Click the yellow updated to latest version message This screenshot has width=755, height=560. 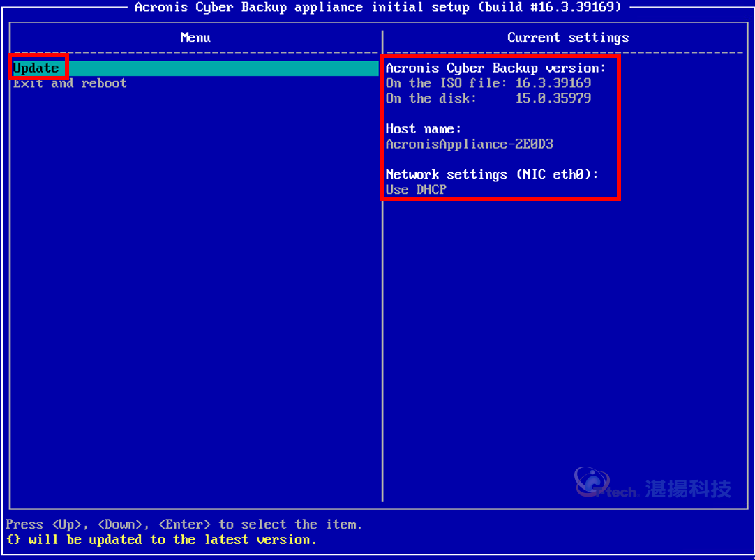161,540
